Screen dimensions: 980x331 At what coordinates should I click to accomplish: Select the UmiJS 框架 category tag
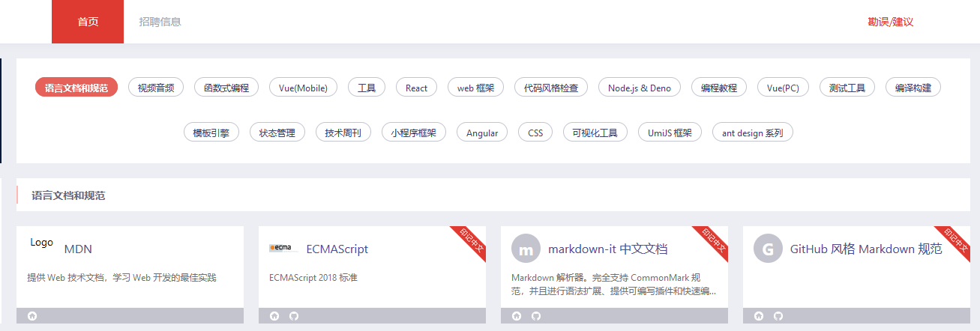pos(670,133)
